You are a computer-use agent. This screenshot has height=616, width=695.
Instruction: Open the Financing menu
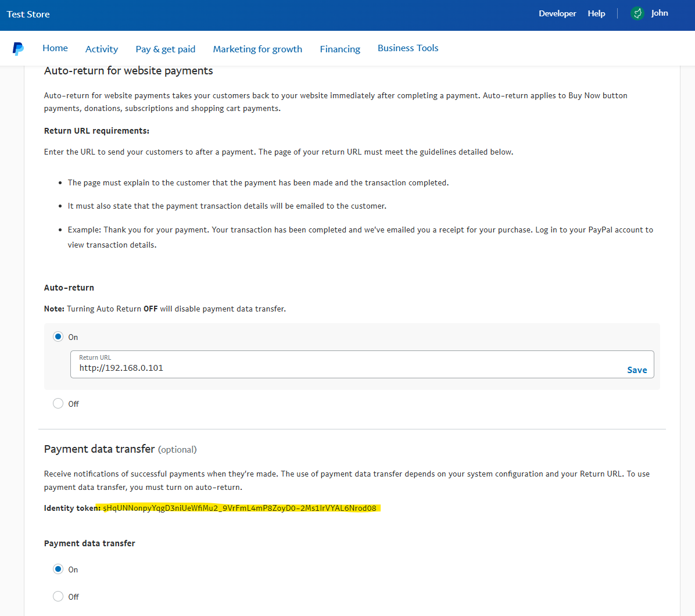pos(340,49)
